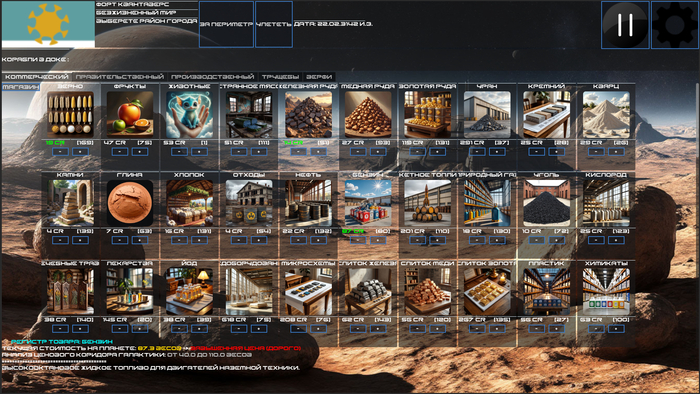Click the Животные blue creature icon
This screenshot has height=394, width=700.
(x=189, y=115)
